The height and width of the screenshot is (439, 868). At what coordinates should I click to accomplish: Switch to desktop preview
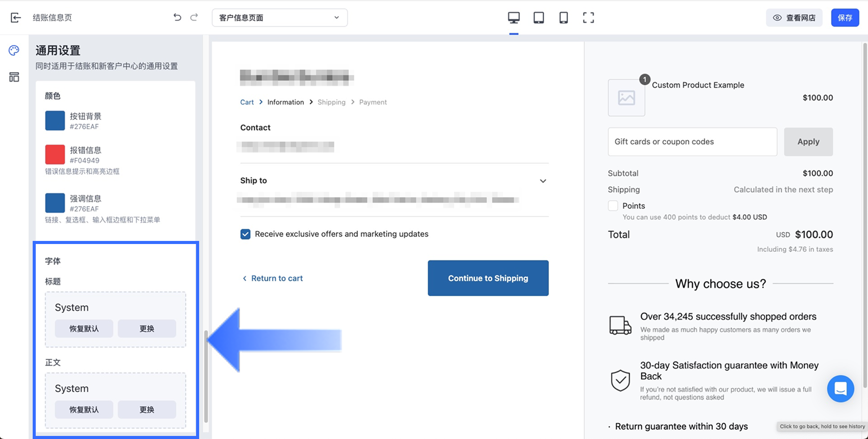coord(514,18)
